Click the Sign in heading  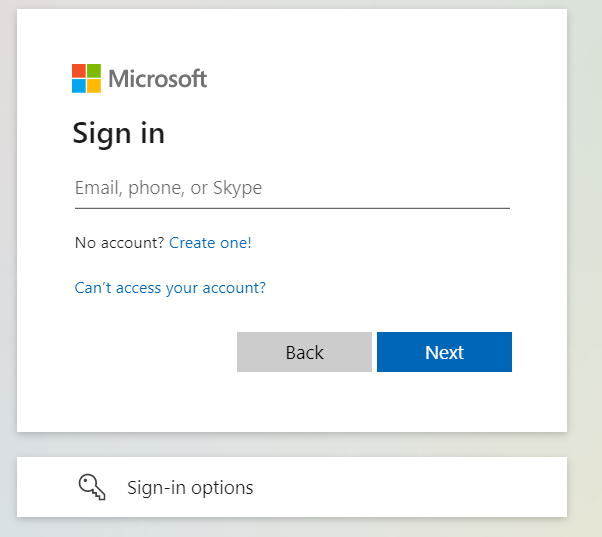click(118, 134)
